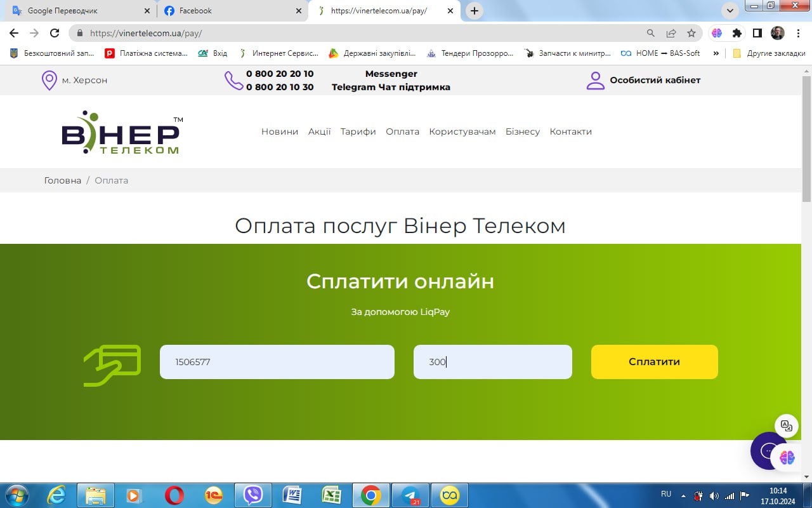The height and width of the screenshot is (508, 812).
Task: Open the RU input language selector
Action: pyautogui.click(x=666, y=494)
